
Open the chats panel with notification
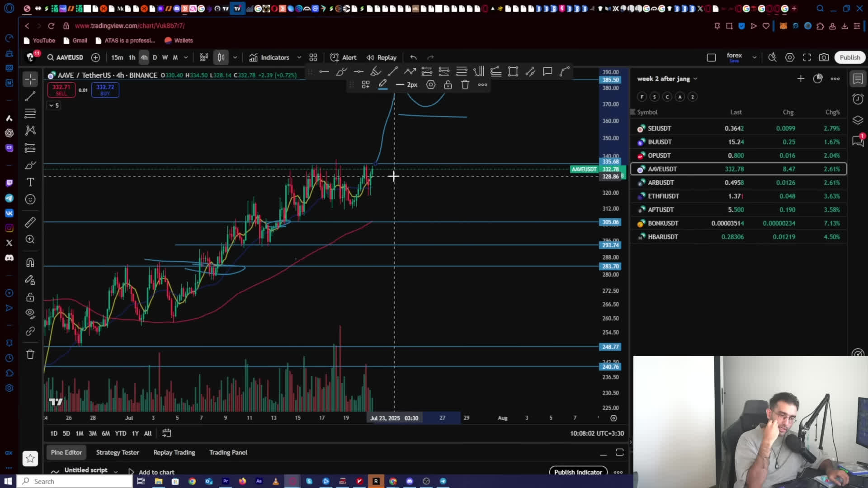(858, 141)
